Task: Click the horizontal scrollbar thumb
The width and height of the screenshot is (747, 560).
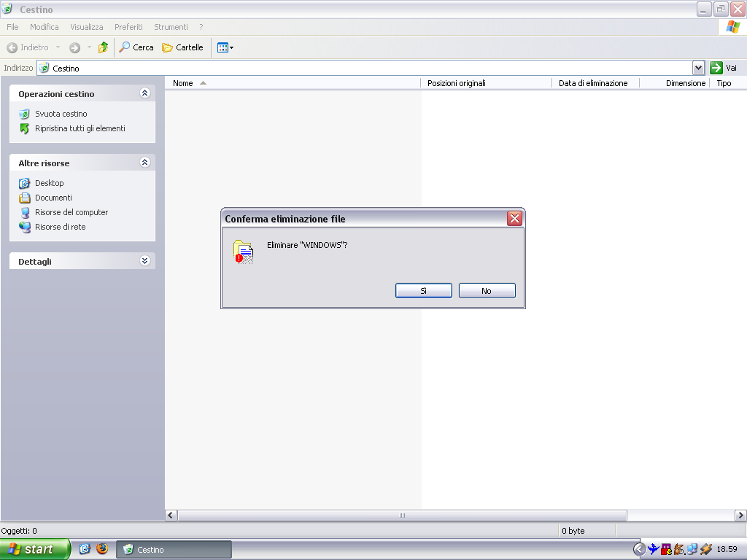Action: pyautogui.click(x=402, y=516)
